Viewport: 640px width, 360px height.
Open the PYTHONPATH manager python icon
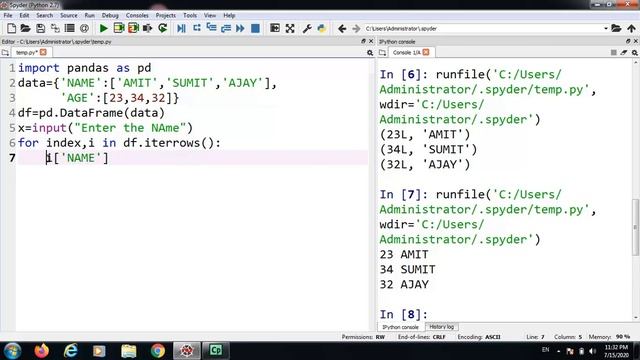[322, 28]
